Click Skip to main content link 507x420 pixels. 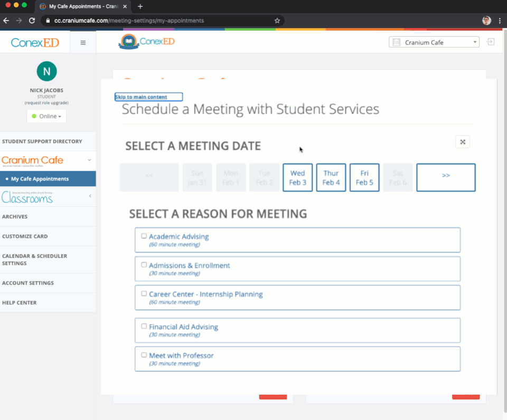tap(142, 97)
